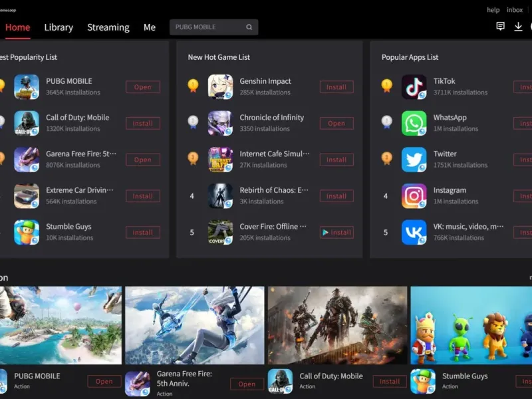Open the messages icon in top bar
This screenshot has height=399, width=532.
pos(500,27)
